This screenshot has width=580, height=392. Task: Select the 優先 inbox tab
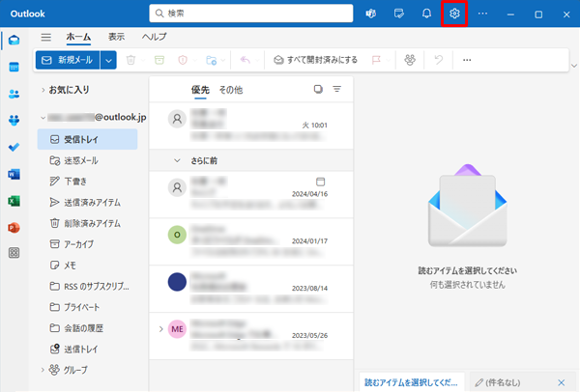[x=200, y=90]
